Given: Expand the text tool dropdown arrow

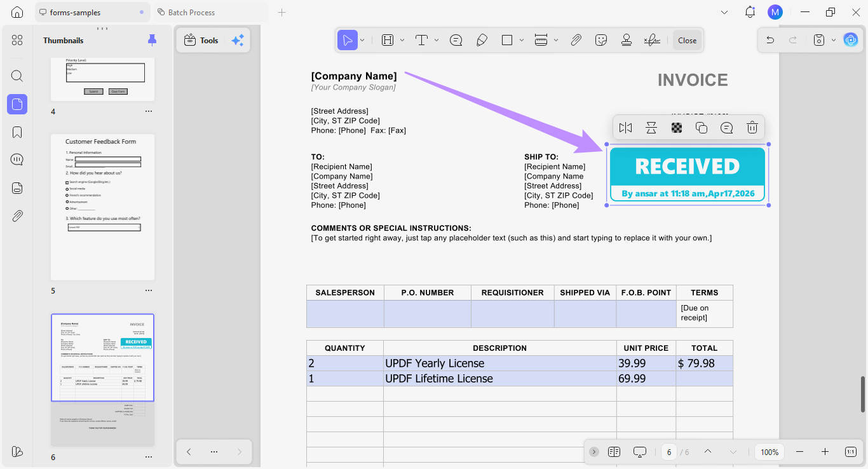Looking at the screenshot, I should click(437, 40).
